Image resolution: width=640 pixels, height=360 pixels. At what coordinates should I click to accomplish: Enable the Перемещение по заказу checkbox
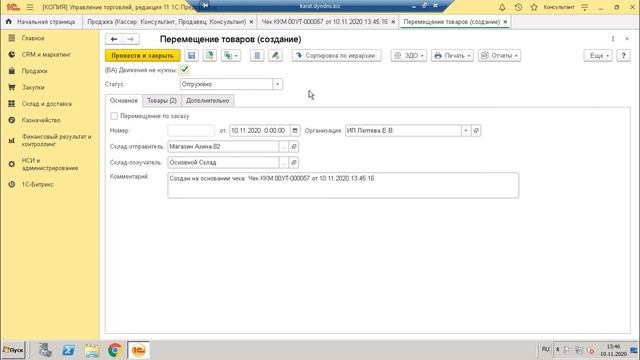tap(114, 116)
